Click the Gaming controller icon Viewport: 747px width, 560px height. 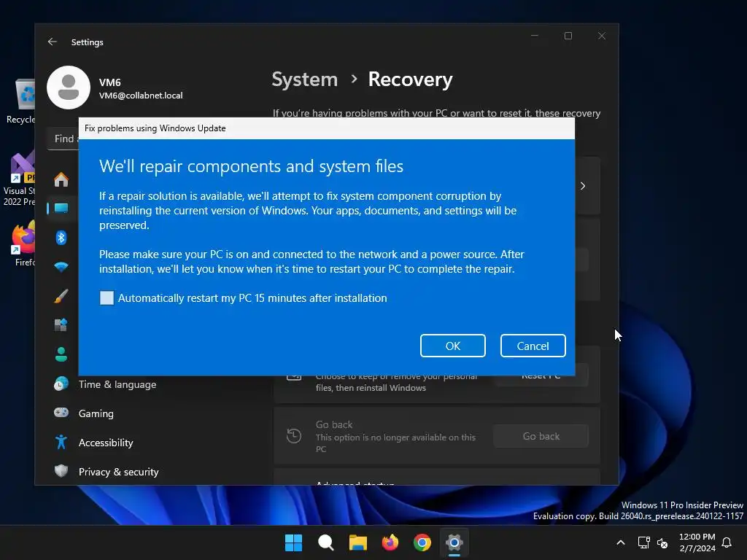coord(61,413)
